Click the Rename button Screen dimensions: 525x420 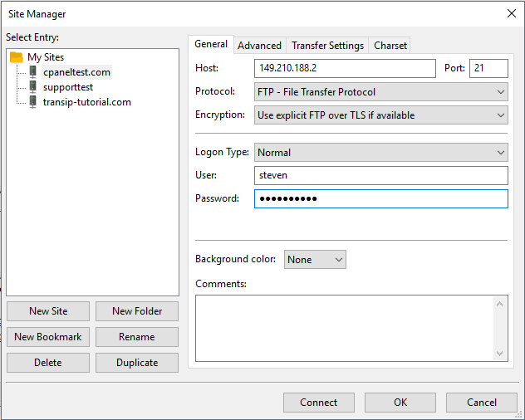(x=137, y=337)
